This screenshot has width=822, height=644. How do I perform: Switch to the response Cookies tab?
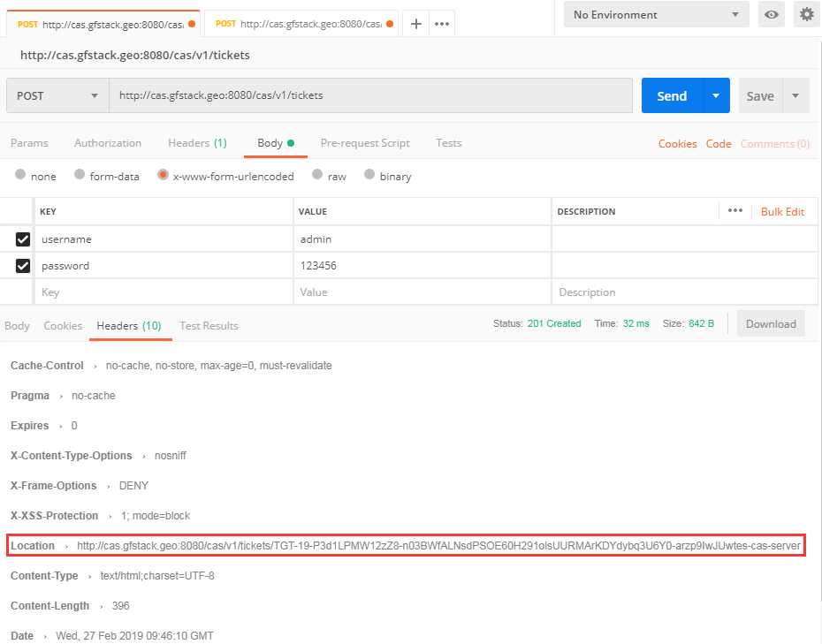63,326
